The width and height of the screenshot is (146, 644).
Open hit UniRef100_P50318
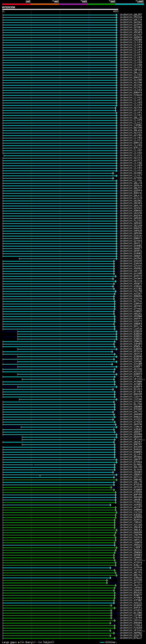131,17
